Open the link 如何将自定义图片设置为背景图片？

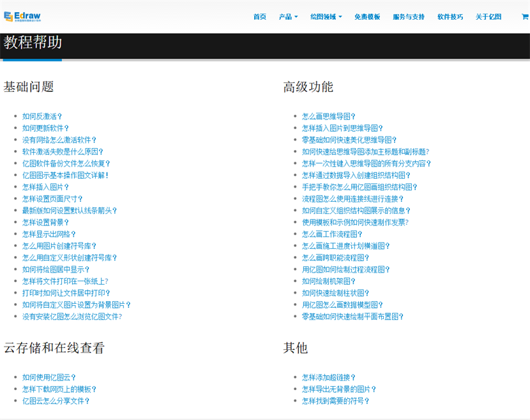pyautogui.click(x=77, y=304)
